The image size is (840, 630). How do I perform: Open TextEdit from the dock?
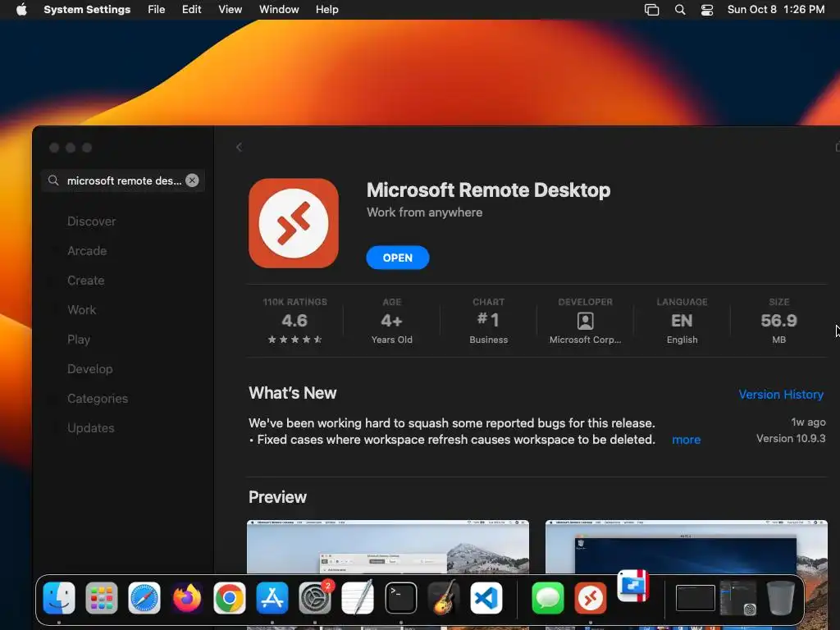[358, 598]
